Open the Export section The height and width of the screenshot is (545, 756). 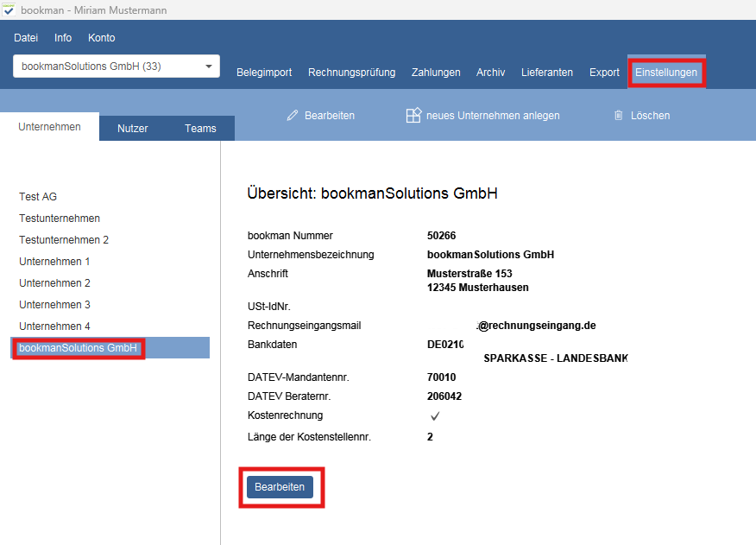pos(604,73)
